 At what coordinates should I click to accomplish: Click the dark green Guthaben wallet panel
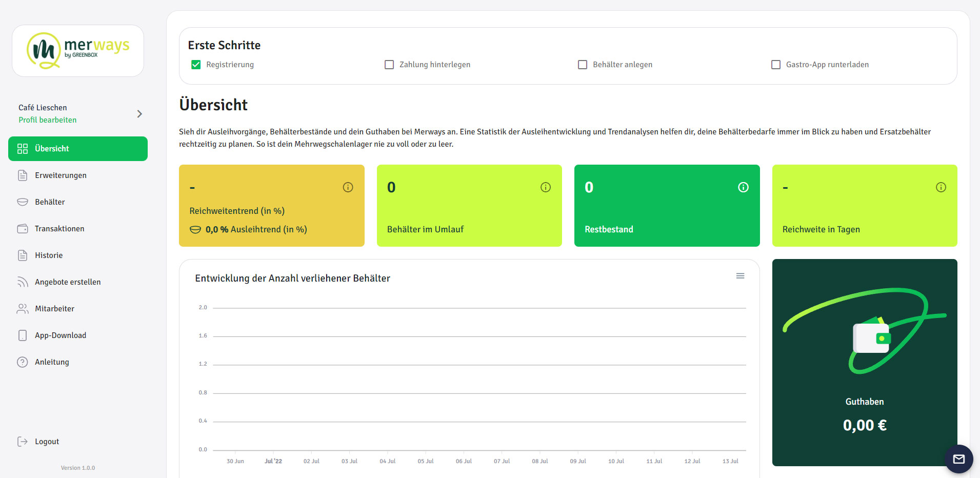pos(864,362)
